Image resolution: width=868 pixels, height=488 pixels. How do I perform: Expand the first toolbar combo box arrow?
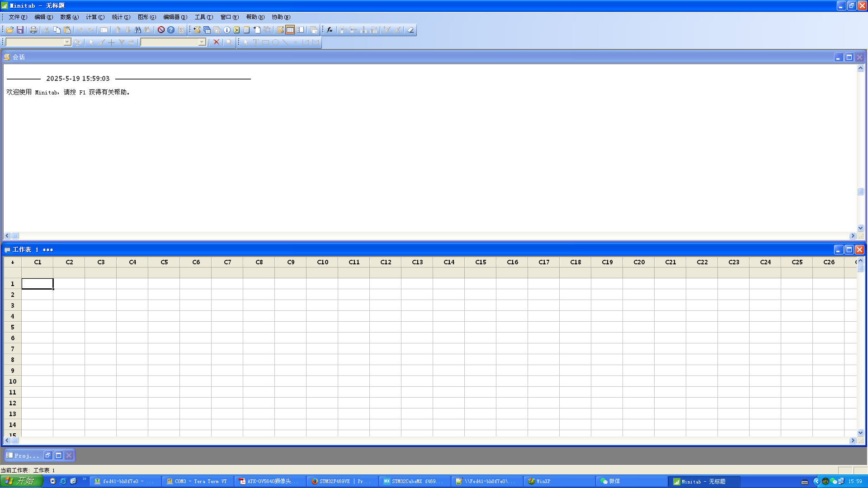pos(67,42)
